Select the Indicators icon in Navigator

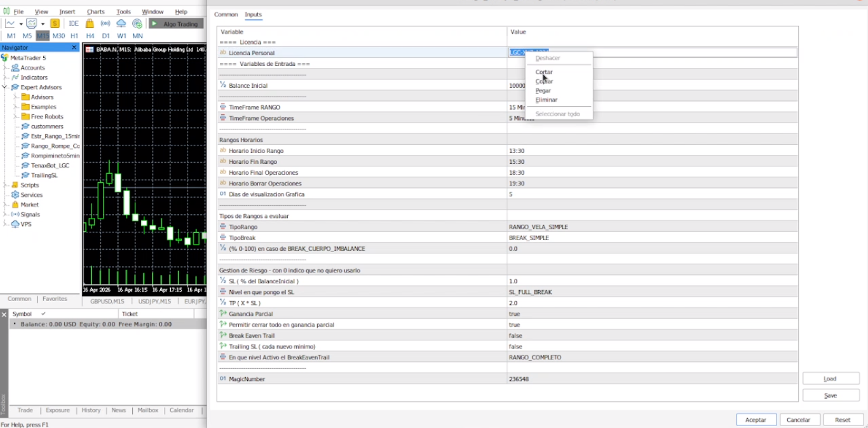15,77
